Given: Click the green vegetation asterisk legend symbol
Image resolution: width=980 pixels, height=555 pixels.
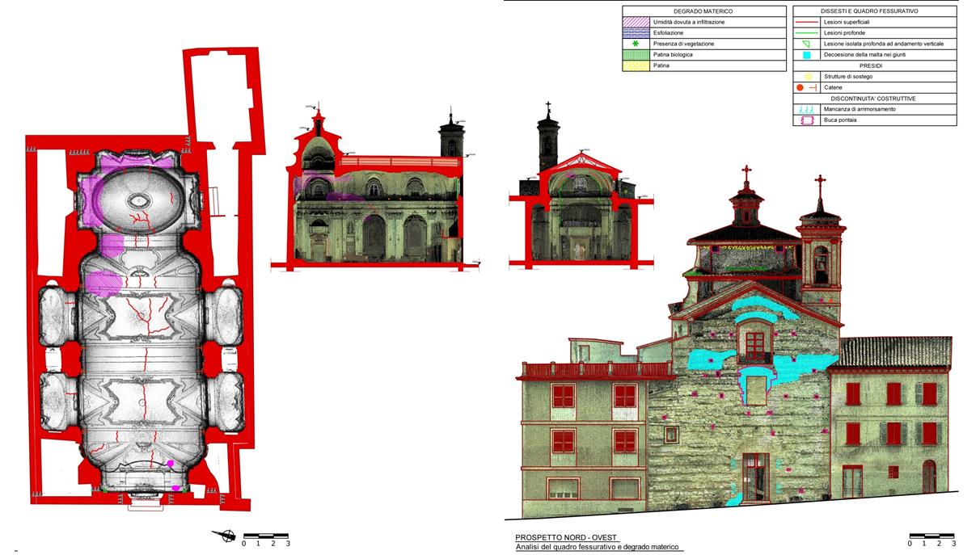Looking at the screenshot, I should [x=636, y=44].
